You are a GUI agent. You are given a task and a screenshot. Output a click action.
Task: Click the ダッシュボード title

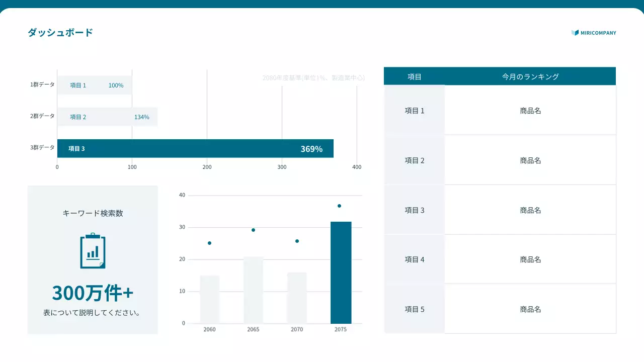(x=60, y=33)
